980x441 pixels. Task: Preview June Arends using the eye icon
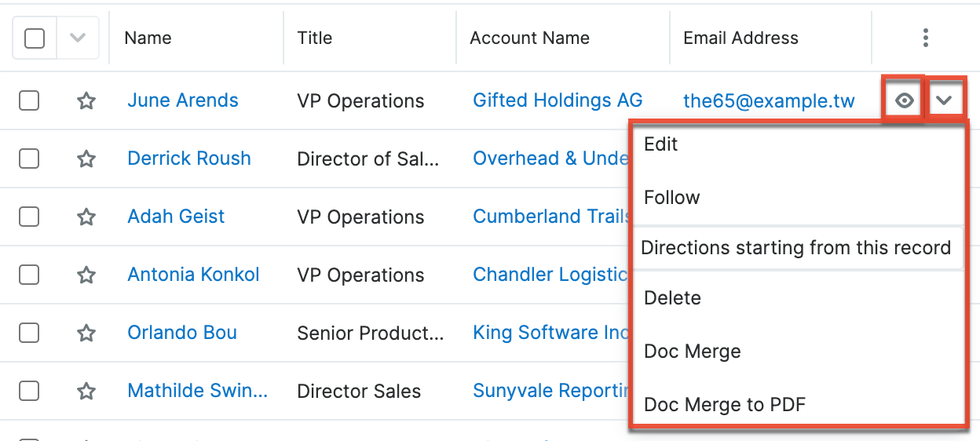905,100
